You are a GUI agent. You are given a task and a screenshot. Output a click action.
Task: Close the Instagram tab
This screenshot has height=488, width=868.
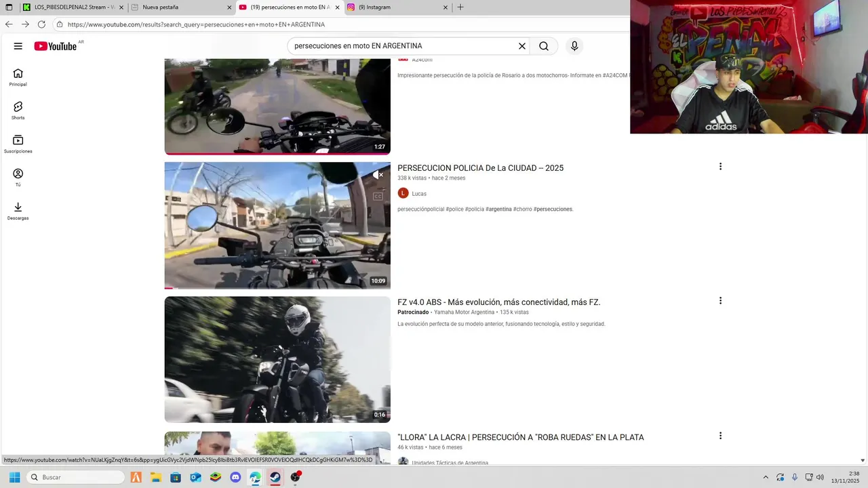446,7
